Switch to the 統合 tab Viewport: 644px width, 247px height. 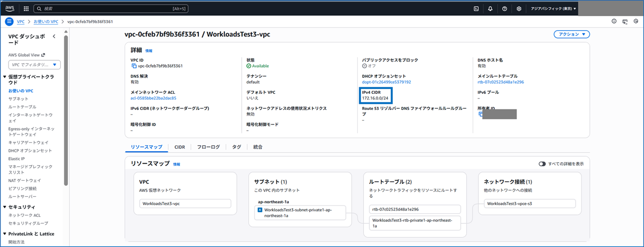click(x=257, y=147)
